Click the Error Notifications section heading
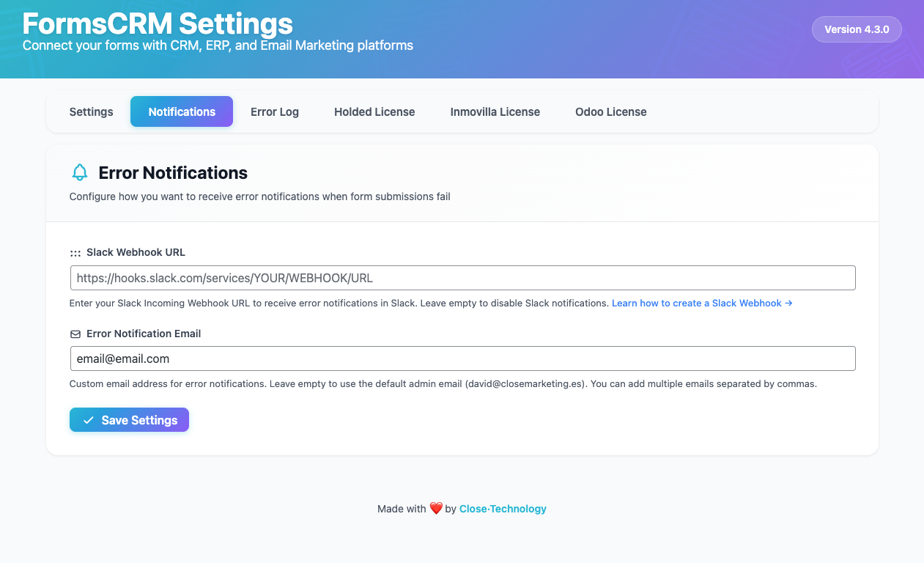Image resolution: width=924 pixels, height=563 pixels. click(x=173, y=173)
